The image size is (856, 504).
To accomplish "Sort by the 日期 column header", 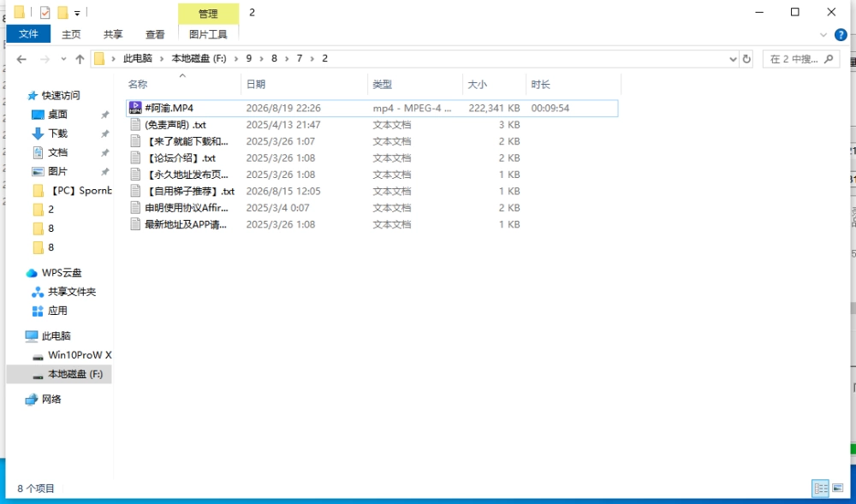I will click(304, 85).
